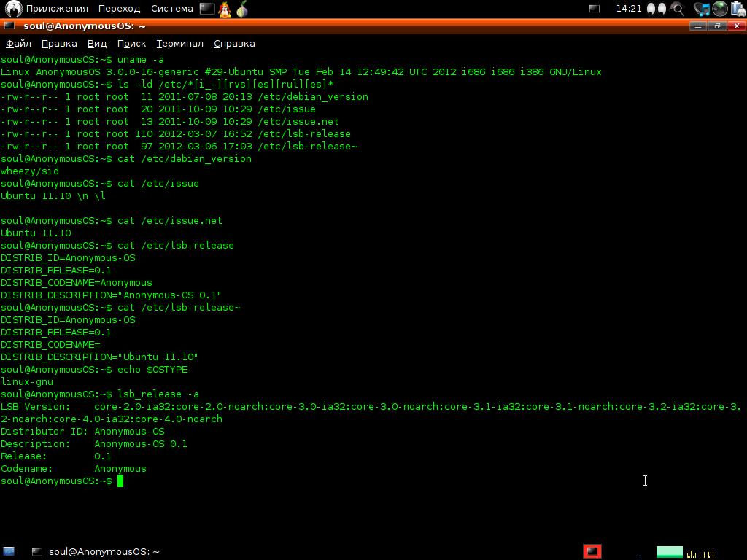747x560 pixels.
Task: Close the terminal window
Action: 737,26
